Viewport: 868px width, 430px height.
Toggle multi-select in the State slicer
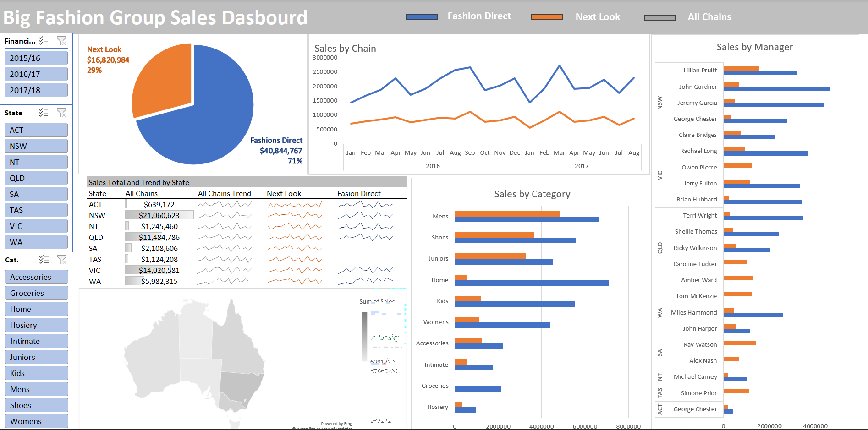coord(44,113)
